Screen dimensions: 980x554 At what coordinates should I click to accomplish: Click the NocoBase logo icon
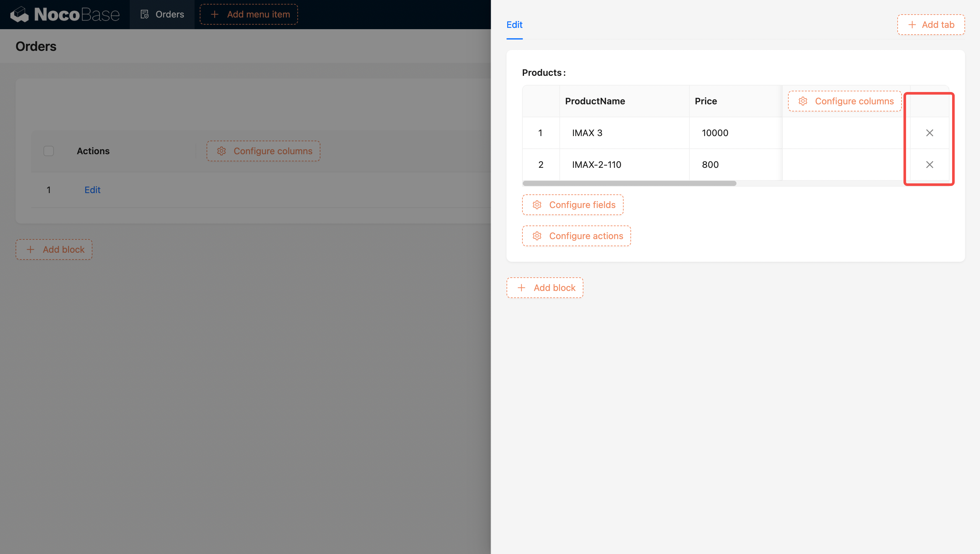point(19,15)
